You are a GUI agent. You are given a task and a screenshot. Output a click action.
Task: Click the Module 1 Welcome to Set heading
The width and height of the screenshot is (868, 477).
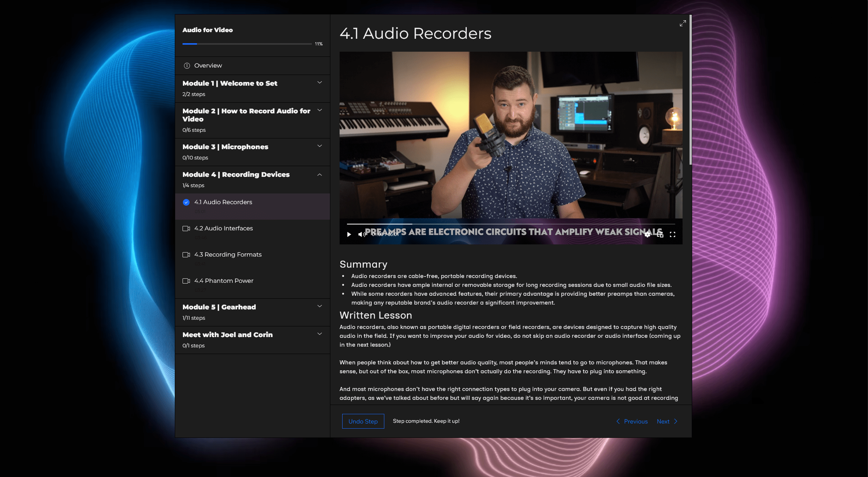(230, 83)
